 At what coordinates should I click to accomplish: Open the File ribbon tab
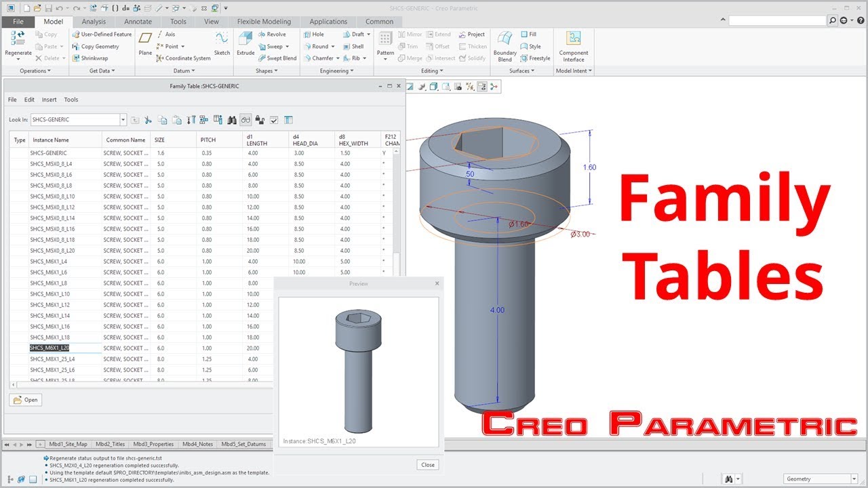tap(18, 22)
